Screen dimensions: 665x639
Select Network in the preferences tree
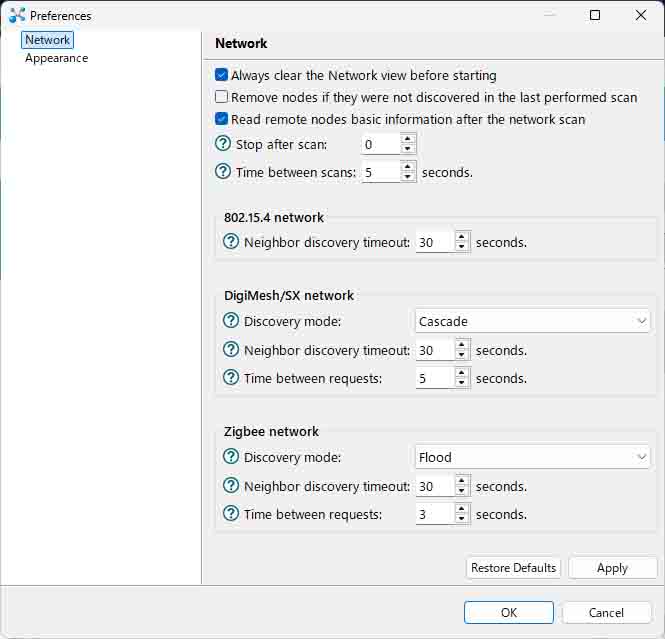[47, 40]
